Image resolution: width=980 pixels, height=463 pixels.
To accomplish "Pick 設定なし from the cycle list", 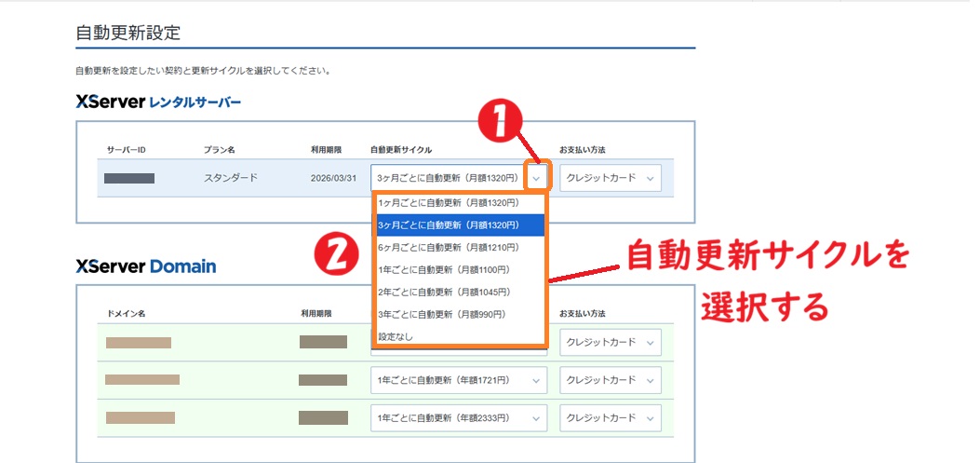I will click(461, 336).
